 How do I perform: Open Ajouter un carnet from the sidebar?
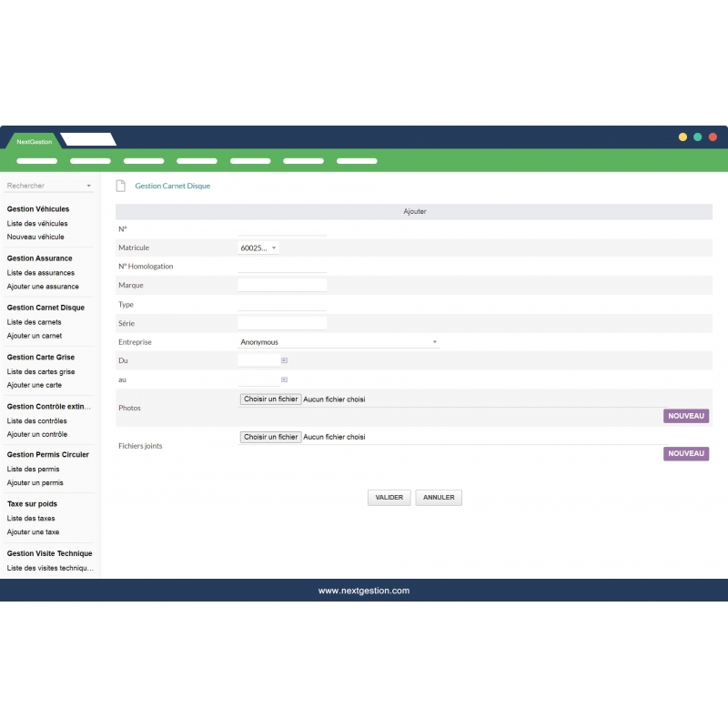[35, 336]
